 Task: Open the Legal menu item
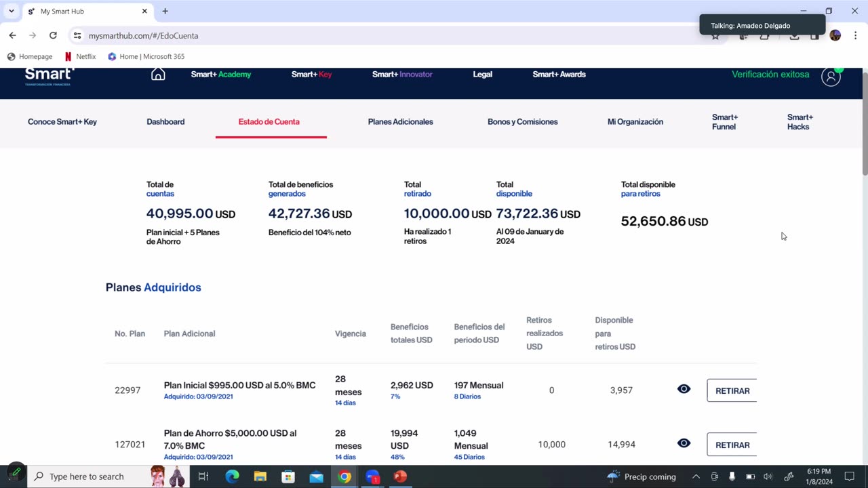tap(482, 75)
